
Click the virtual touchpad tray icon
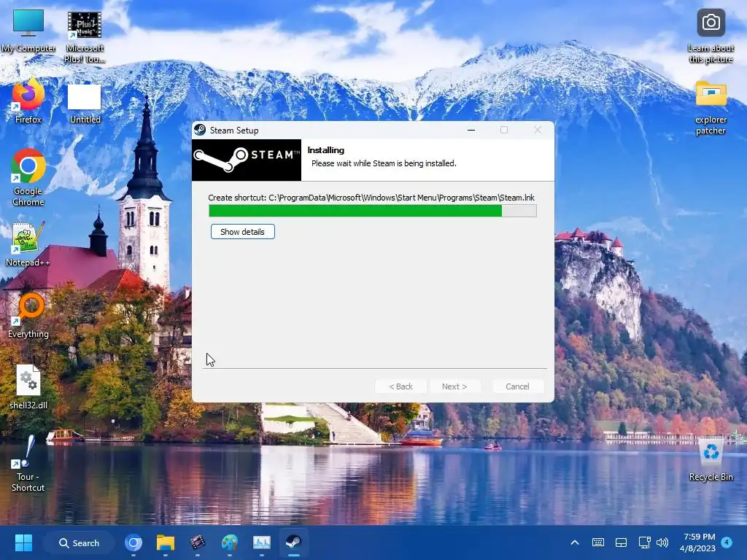(x=621, y=542)
